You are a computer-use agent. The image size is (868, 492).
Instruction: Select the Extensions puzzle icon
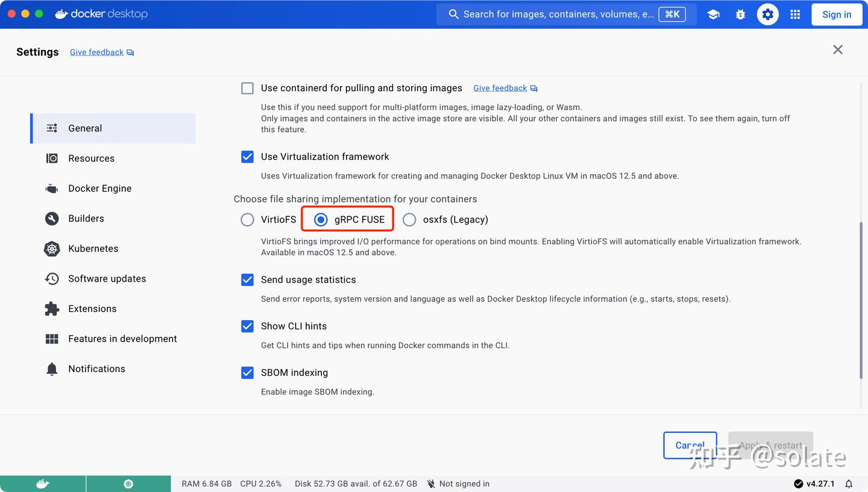(x=52, y=308)
